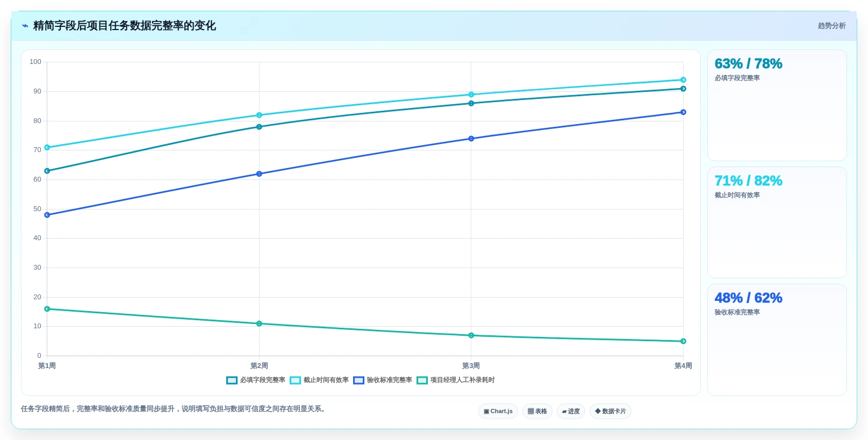Image resolution: width=868 pixels, height=440 pixels.
Task: Click 必填字段完整率 data point at 第1周
Action: coord(47,171)
